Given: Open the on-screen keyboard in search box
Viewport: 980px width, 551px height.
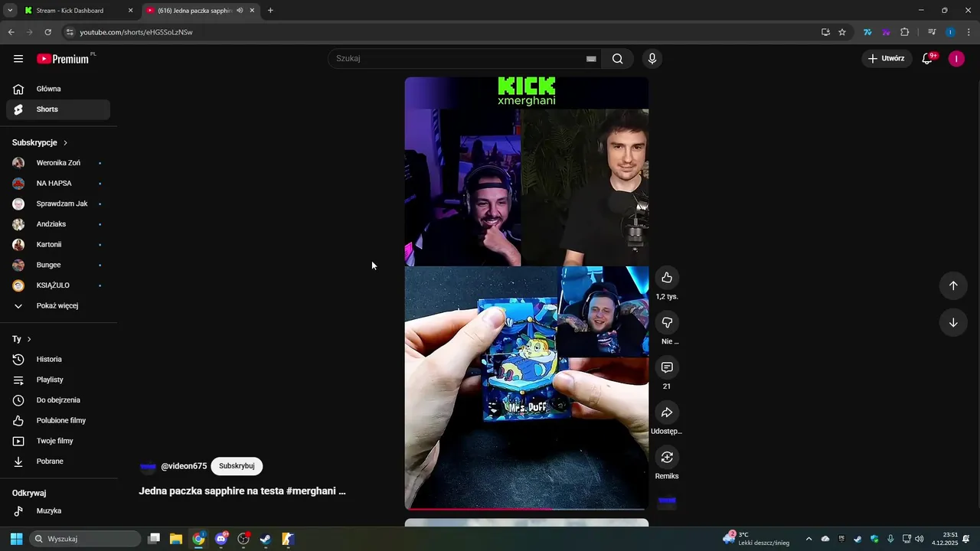Looking at the screenshot, I should point(591,59).
